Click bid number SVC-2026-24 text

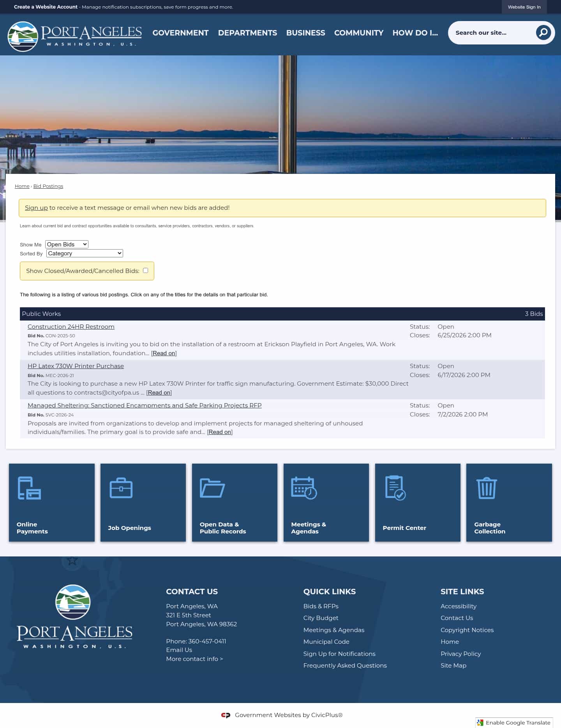tap(60, 415)
